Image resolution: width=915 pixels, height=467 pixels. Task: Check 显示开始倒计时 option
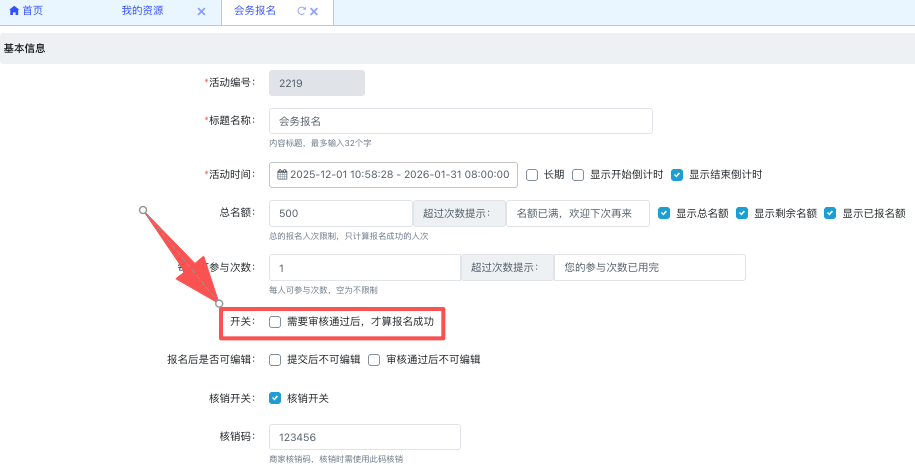pos(578,174)
